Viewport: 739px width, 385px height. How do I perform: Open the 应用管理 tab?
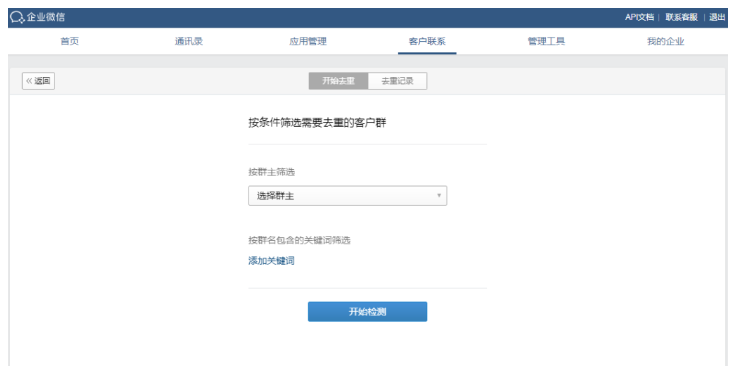pyautogui.click(x=308, y=41)
